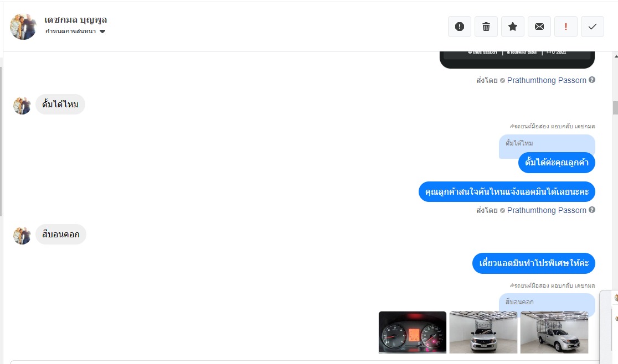618x364 pixels.
Task: Click help icon beside top Prathumthong Passorn
Action: [592, 80]
